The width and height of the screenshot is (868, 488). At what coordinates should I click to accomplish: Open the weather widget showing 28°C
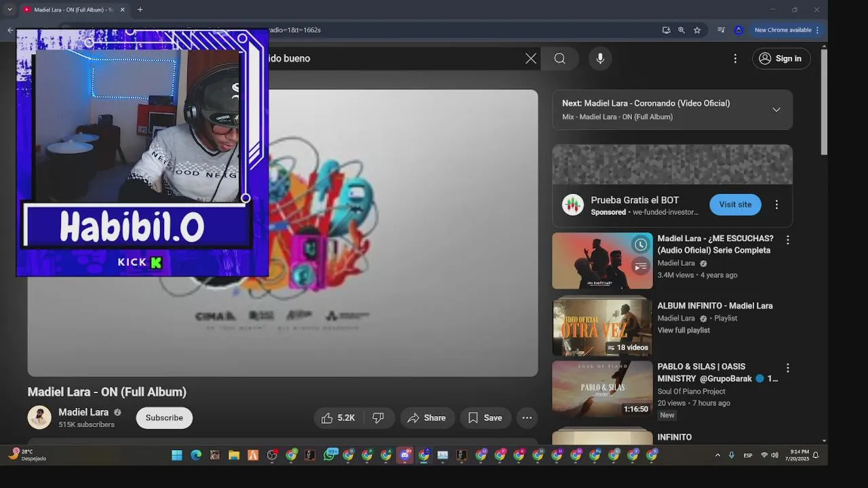pyautogui.click(x=28, y=455)
